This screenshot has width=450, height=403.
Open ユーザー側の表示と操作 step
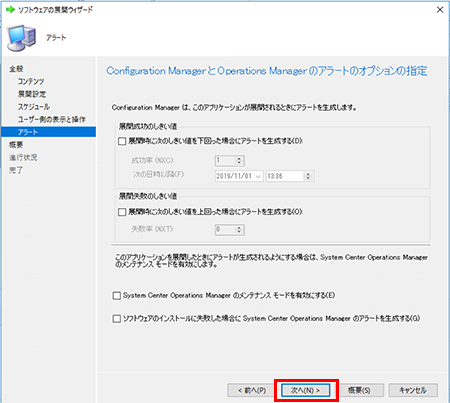[52, 119]
